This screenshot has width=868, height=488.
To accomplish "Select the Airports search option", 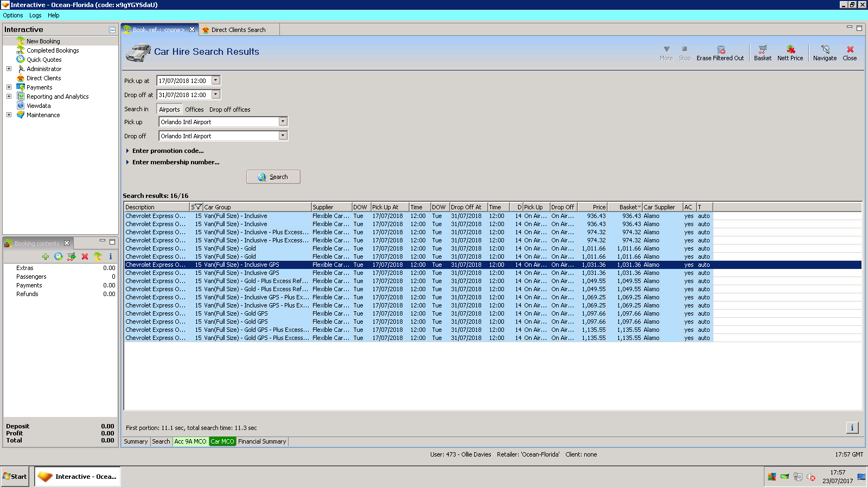I will [169, 110].
